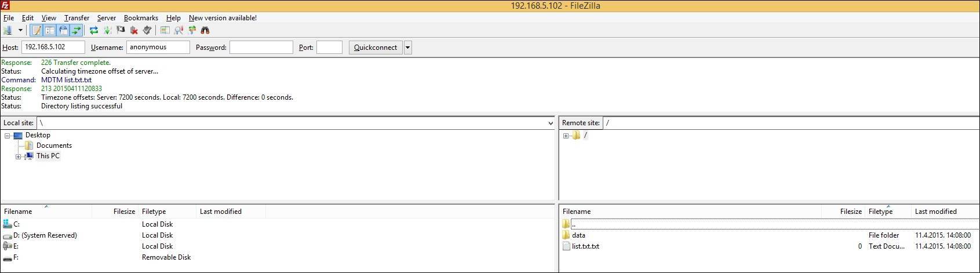The width and height of the screenshot is (980, 273).
Task: Click "226 Transfer complete." log line
Action: (x=76, y=63)
